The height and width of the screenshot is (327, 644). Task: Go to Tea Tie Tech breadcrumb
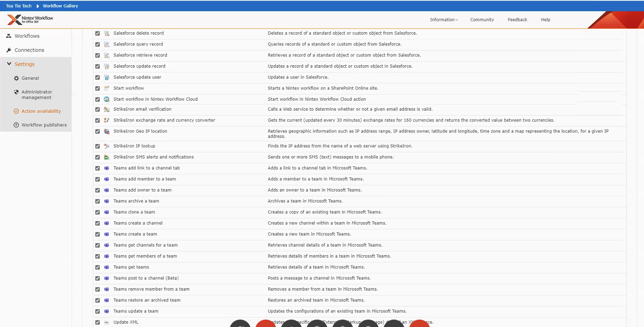(19, 6)
